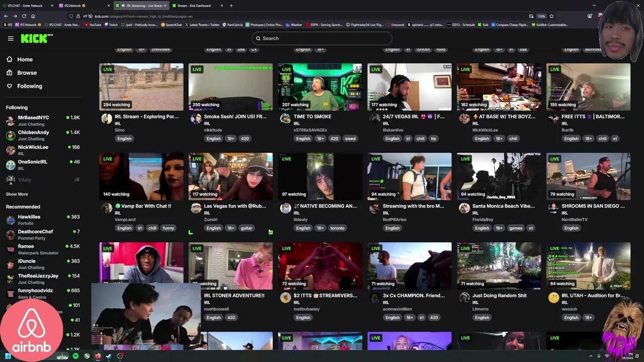Viewport: 644px width, 362px height.
Task: Click the magnifier icon in Search bar
Action: click(x=258, y=38)
